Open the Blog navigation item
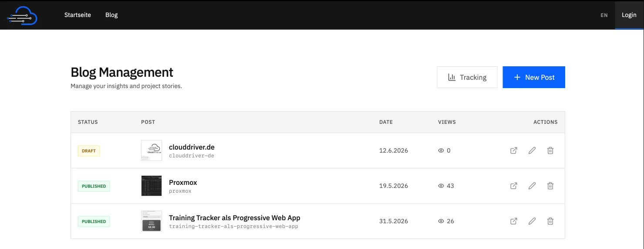 point(111,15)
